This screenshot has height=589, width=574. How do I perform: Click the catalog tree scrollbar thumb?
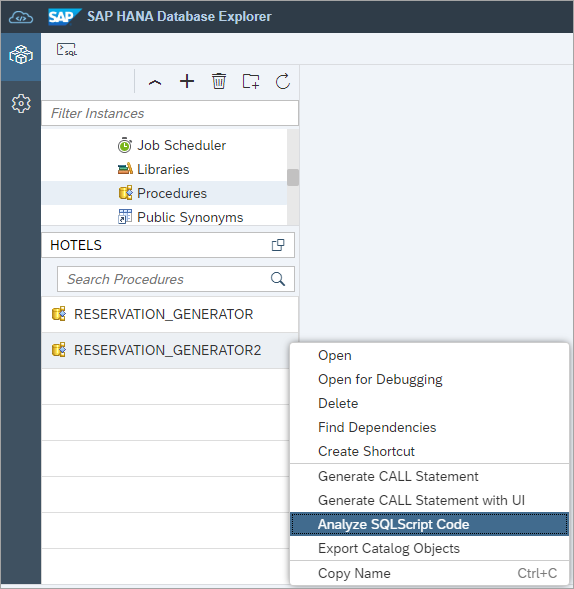coord(293,177)
